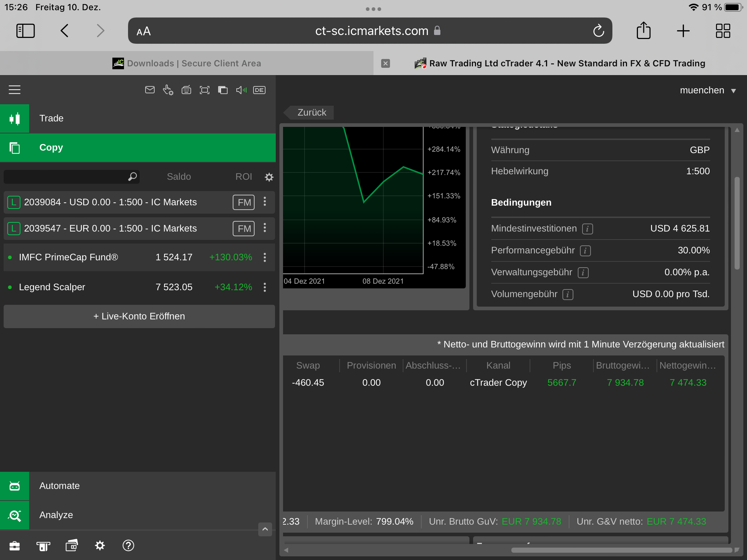Open the Analyze section

138,515
